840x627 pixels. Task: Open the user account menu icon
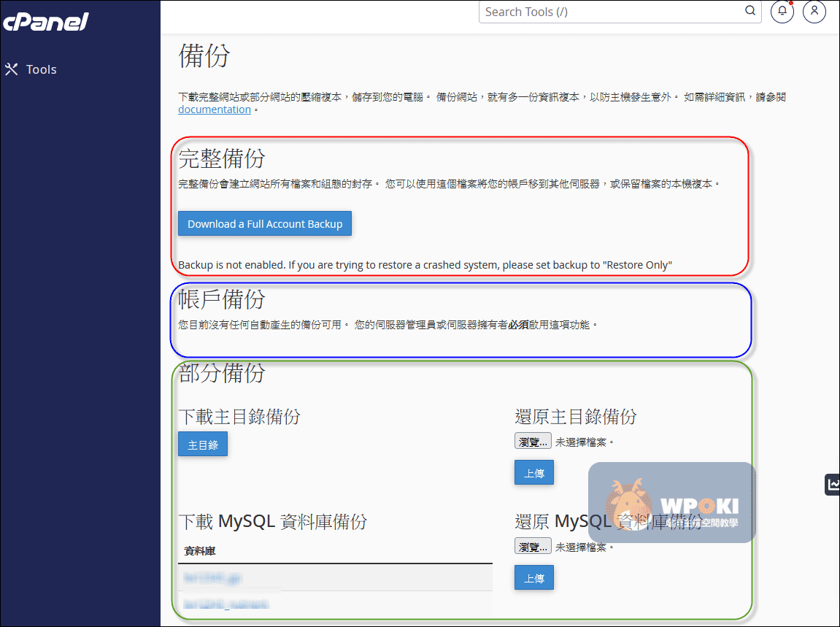[814, 12]
